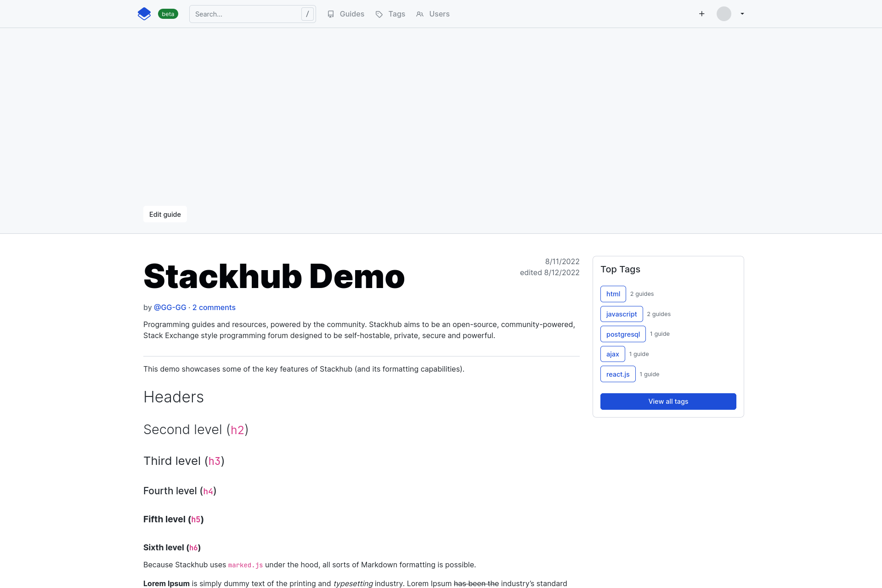Open the account dropdown caret
The width and height of the screenshot is (882, 588).
click(742, 14)
